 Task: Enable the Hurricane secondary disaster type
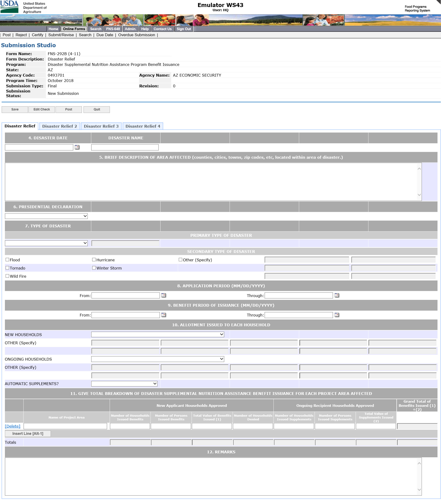[94, 259]
